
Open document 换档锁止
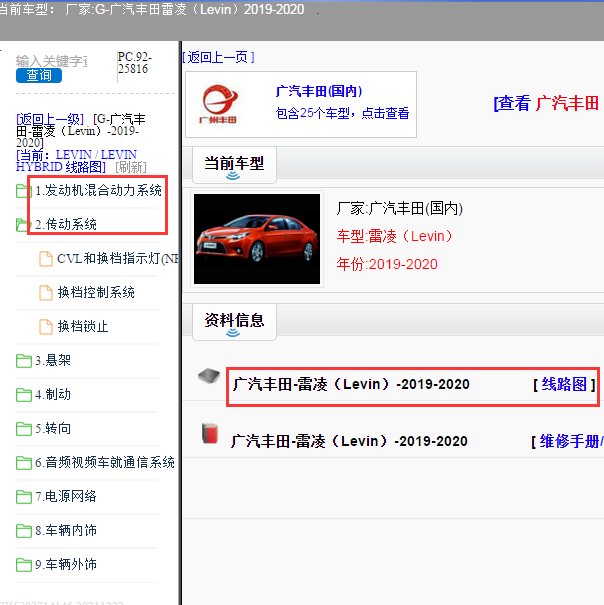point(83,326)
